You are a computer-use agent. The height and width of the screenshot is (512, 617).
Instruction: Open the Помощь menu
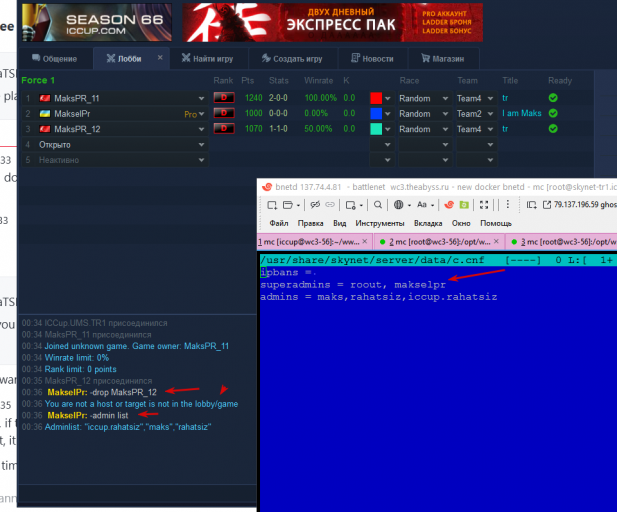tap(496, 223)
